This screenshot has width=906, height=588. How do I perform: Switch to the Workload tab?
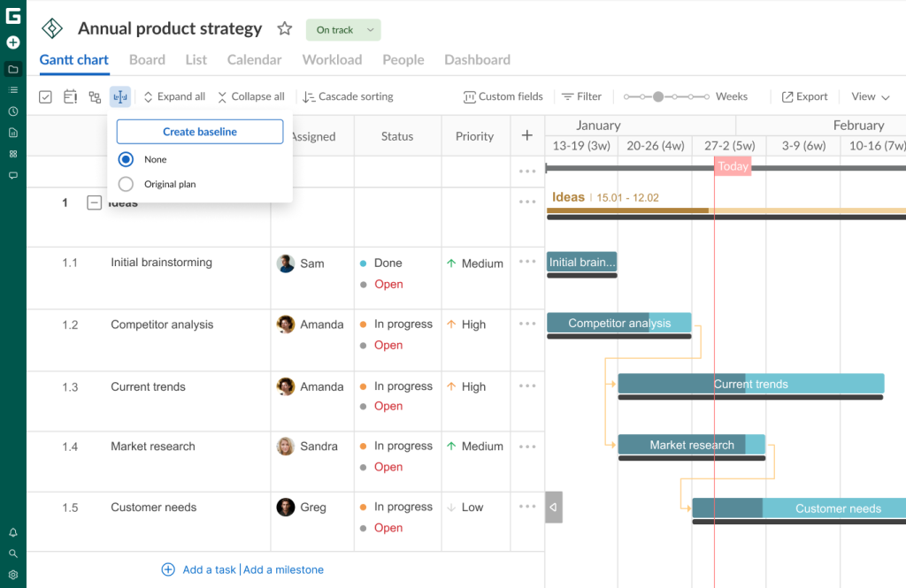point(332,59)
